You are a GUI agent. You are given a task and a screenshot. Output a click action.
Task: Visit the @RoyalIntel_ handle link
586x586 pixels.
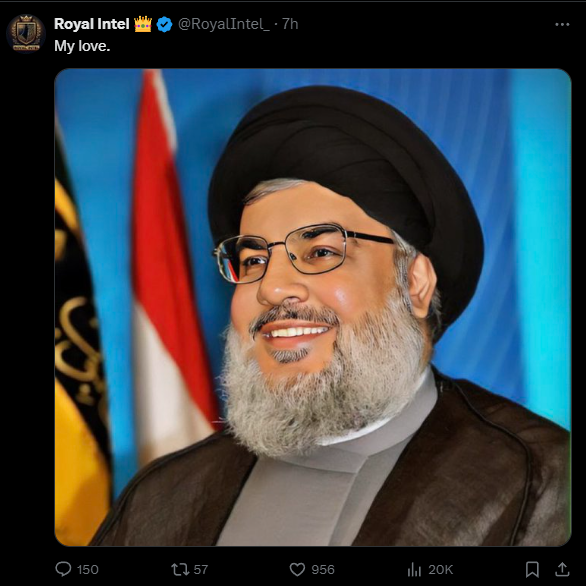223,24
